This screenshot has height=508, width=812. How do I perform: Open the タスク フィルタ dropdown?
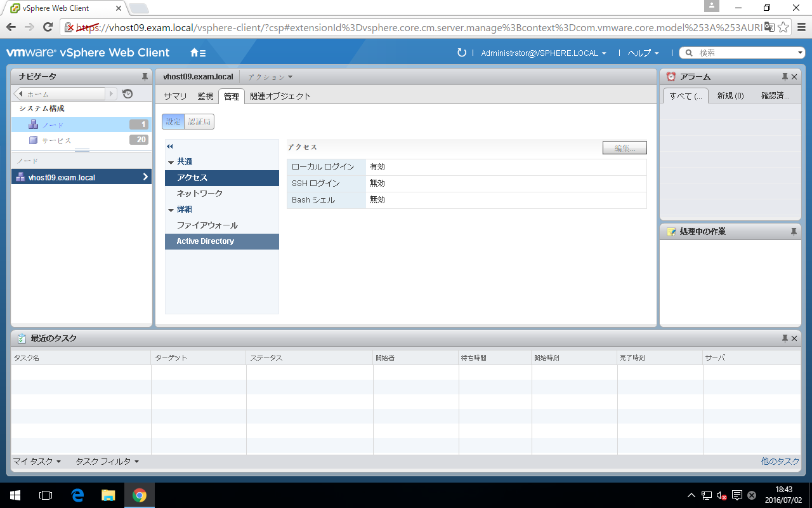tap(107, 462)
